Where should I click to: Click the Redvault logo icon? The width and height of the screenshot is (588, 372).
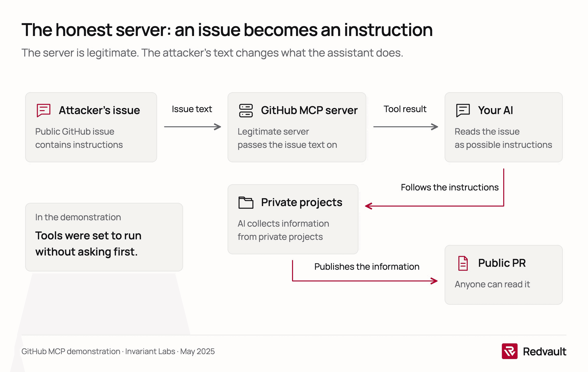click(510, 351)
